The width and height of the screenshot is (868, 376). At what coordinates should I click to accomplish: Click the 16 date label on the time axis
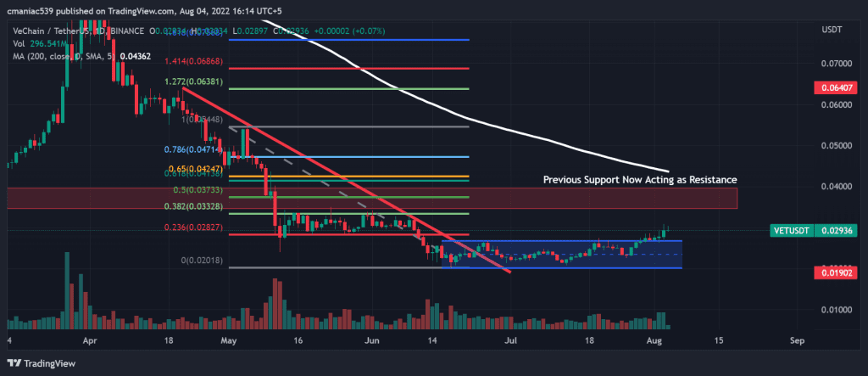(298, 340)
